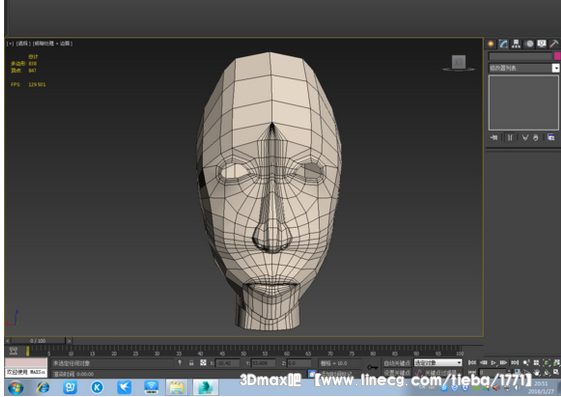Image resolution: width=561 pixels, height=397 pixels.
Task: Open the Mini Curve Editor icon
Action: pyautogui.click(x=14, y=351)
